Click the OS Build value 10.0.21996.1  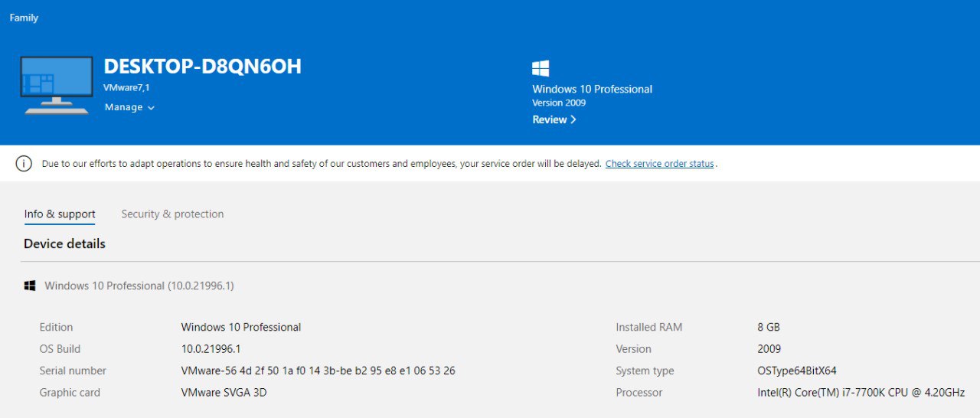(x=211, y=349)
